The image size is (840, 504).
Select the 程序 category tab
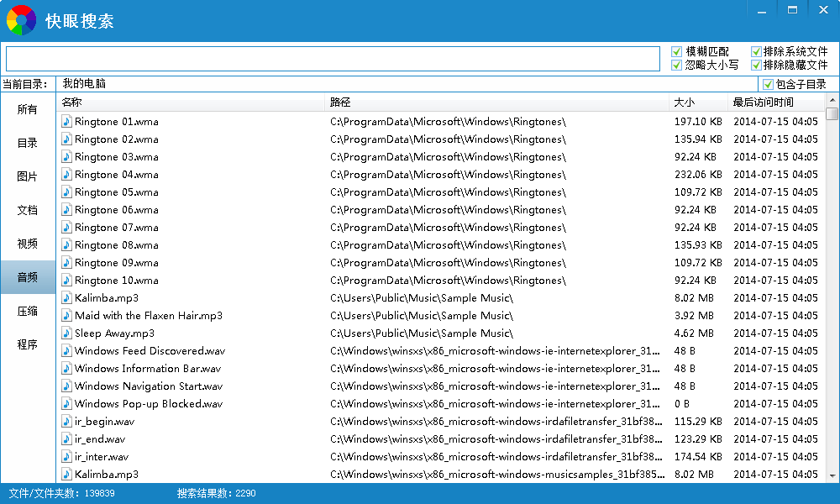(x=28, y=344)
